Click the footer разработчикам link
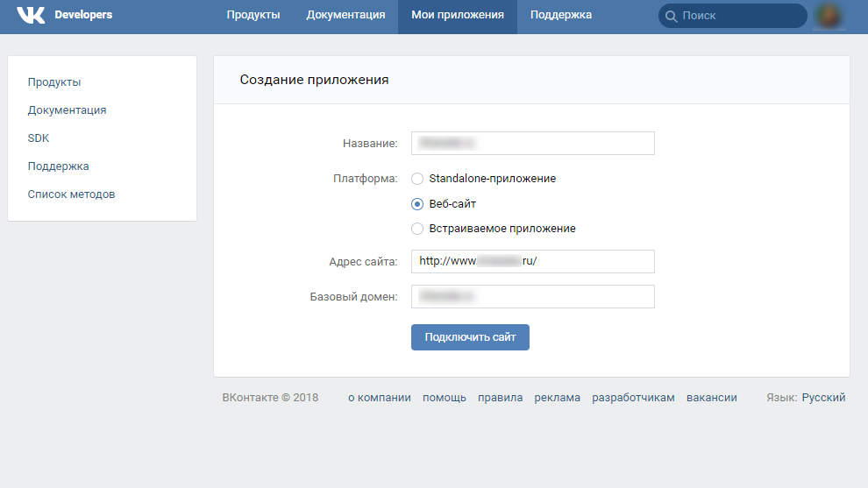The width and height of the screenshot is (868, 488). tap(633, 398)
